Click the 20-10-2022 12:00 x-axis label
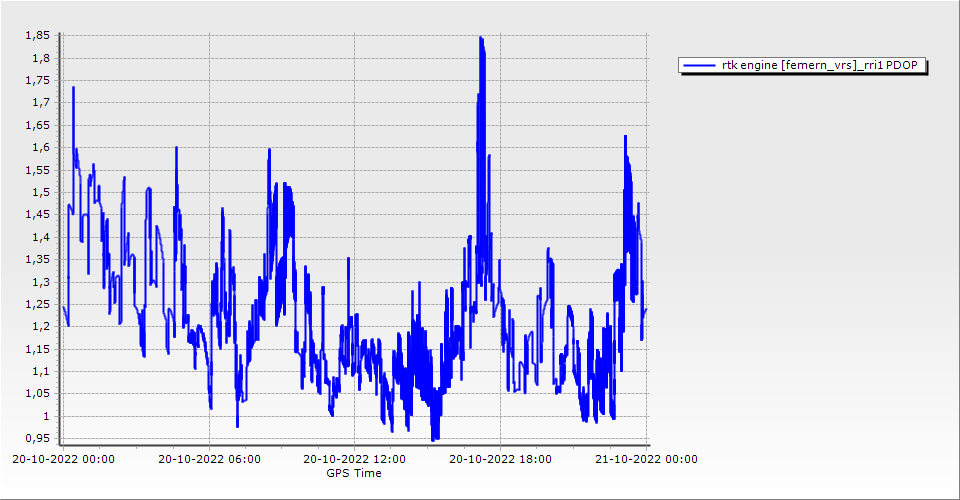Screen dimensions: 960x500 pyautogui.click(x=356, y=460)
